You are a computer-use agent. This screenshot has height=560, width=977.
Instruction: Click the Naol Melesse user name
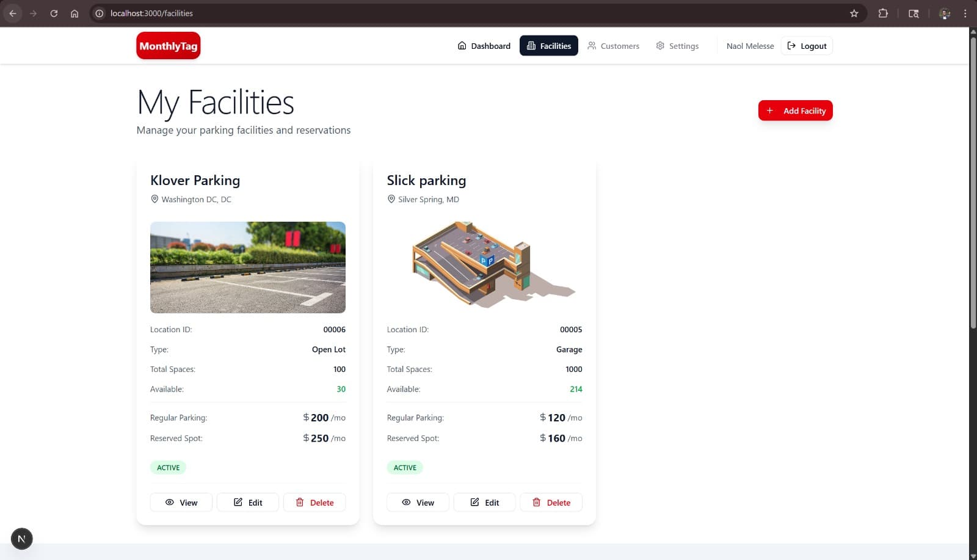coord(750,46)
